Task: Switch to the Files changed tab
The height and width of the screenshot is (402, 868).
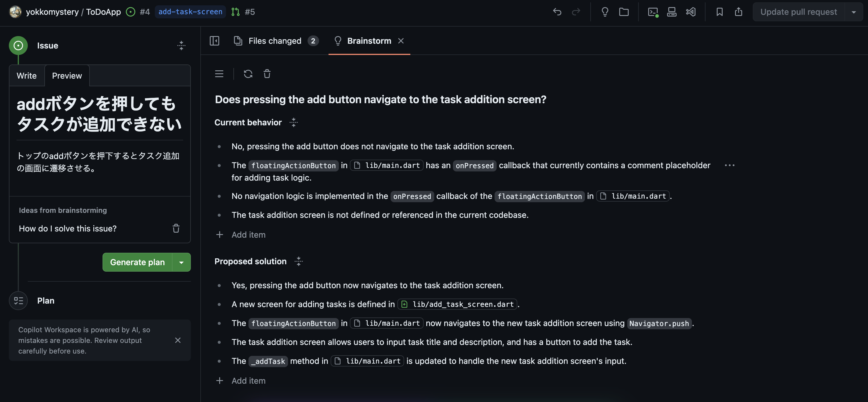Action: 275,41
